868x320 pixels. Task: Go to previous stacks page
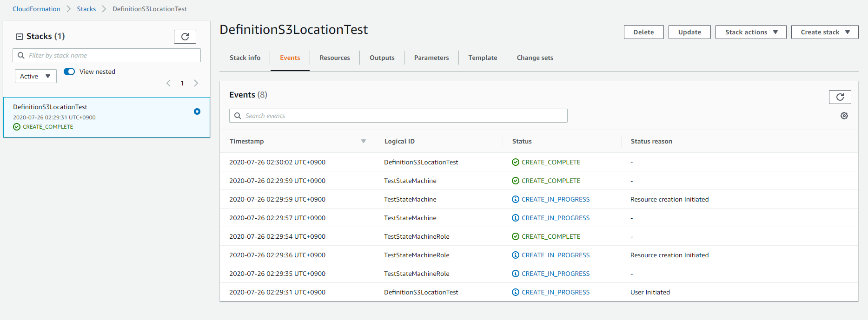pyautogui.click(x=168, y=83)
